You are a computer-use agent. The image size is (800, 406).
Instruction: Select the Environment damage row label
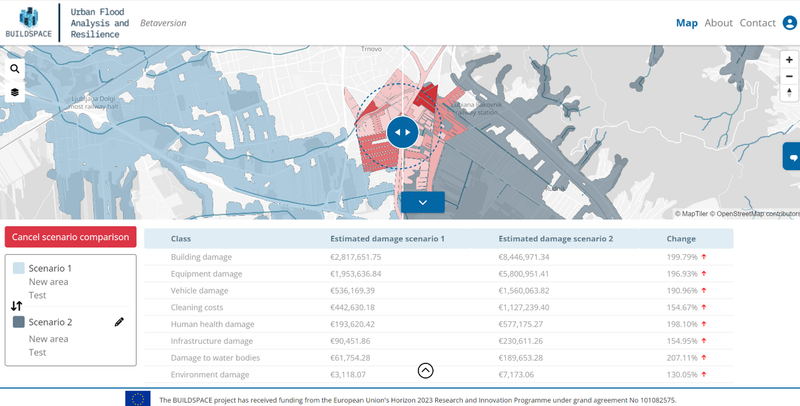tap(210, 375)
